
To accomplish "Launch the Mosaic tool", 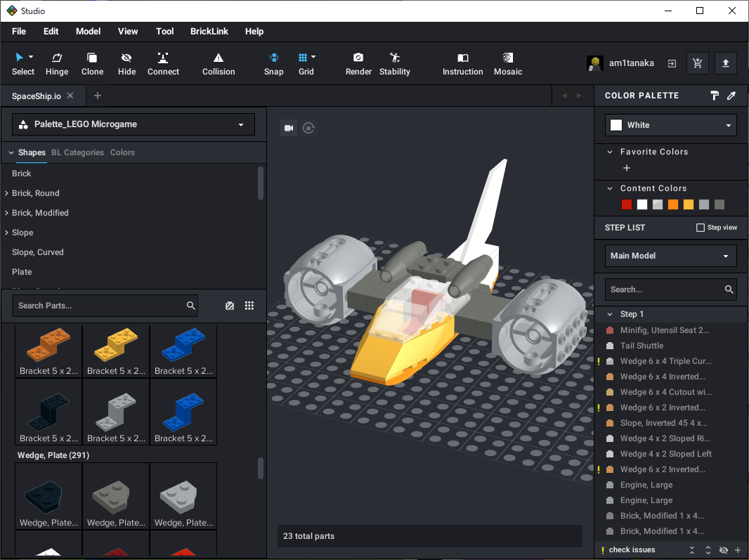I will tap(508, 63).
